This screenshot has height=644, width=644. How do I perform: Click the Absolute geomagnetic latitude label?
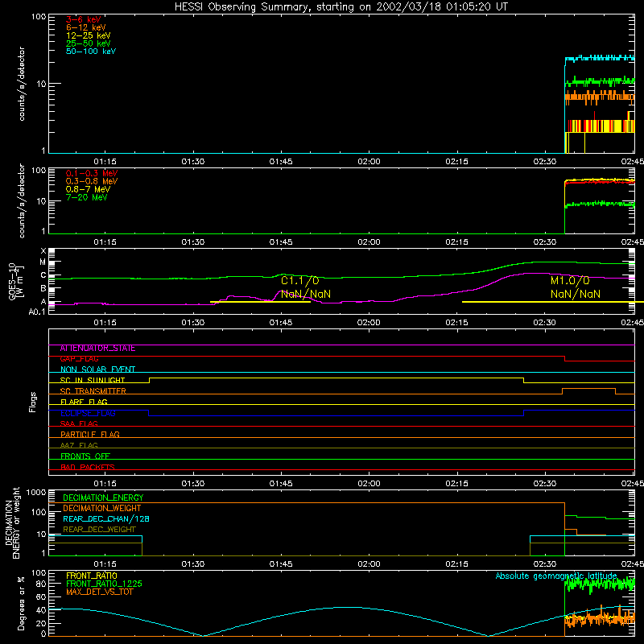point(556,576)
